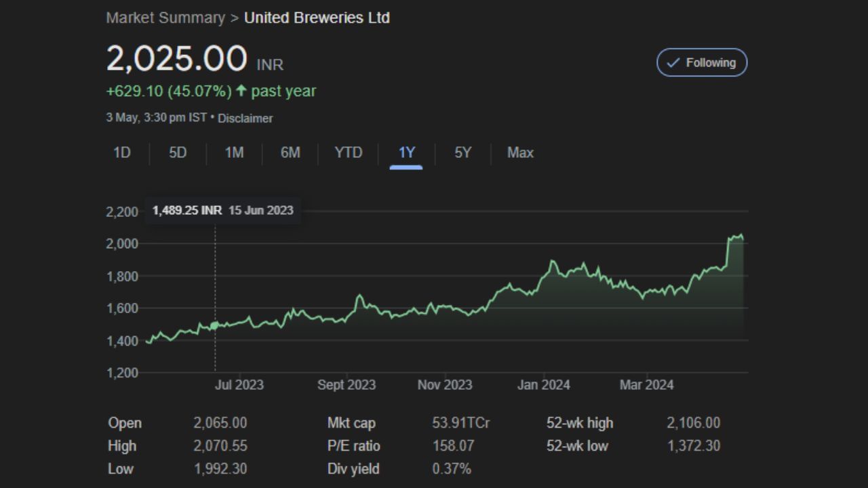The height and width of the screenshot is (488, 868).
Task: Open the Disclaimer link
Action: 245,118
